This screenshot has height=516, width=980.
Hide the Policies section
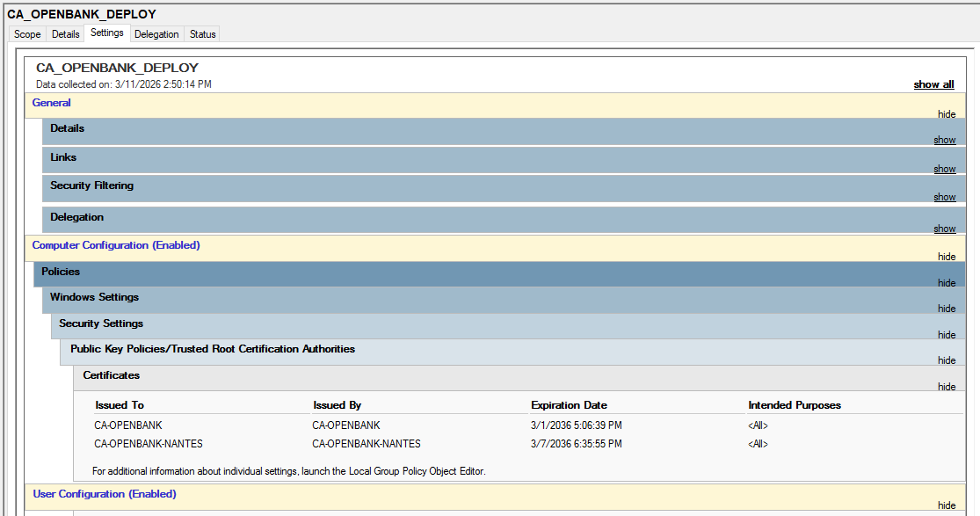coord(947,283)
